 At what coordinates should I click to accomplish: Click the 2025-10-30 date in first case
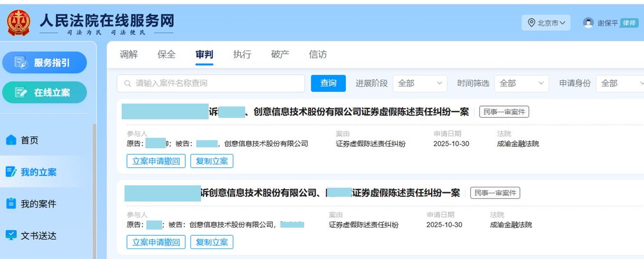pyautogui.click(x=451, y=144)
